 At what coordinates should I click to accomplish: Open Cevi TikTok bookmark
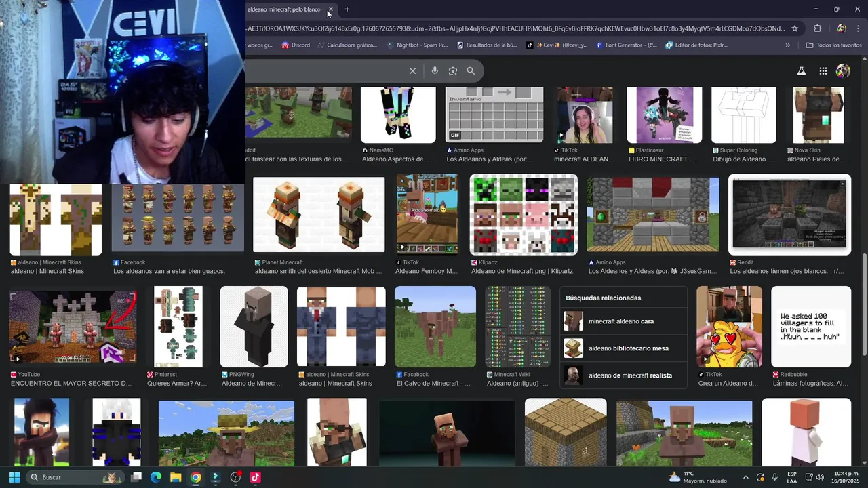coord(557,45)
